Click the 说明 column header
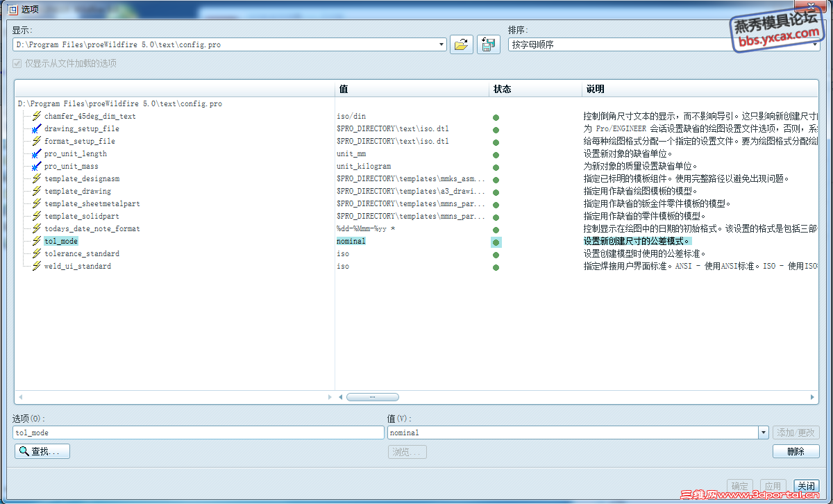 coord(700,90)
